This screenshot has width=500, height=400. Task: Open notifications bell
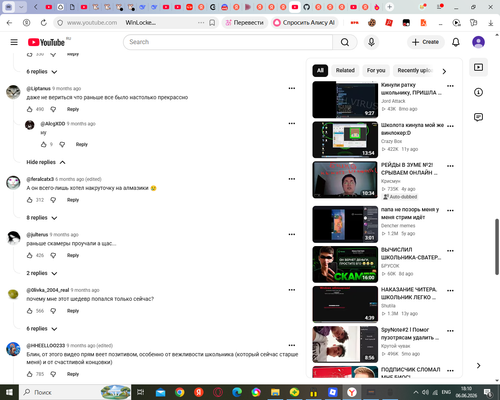click(x=456, y=42)
